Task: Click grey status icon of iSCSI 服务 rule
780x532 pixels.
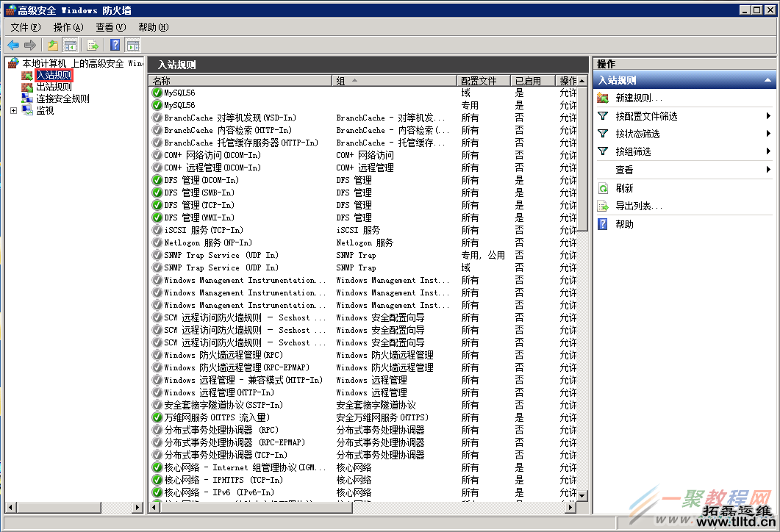Action: tap(157, 230)
